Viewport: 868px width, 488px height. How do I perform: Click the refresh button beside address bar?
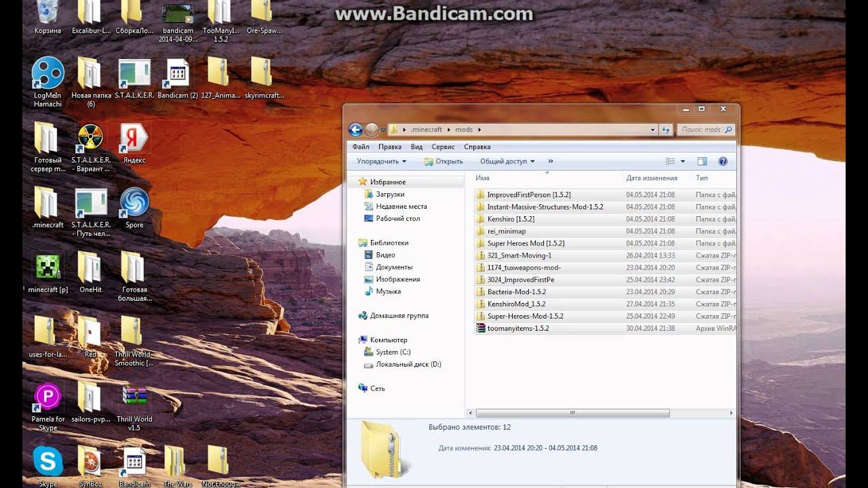pos(666,129)
